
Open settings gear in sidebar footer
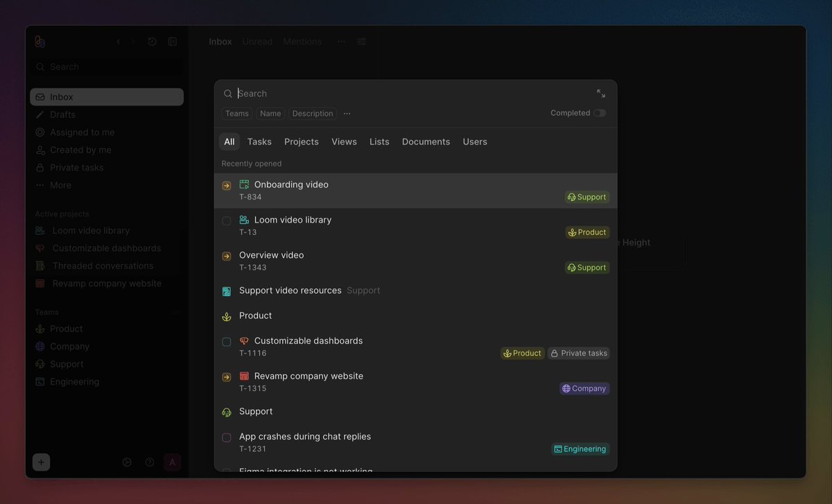127,462
